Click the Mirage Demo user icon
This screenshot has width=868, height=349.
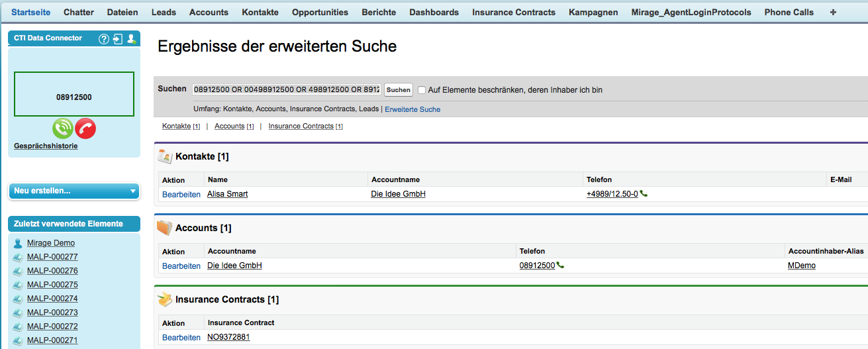click(18, 243)
